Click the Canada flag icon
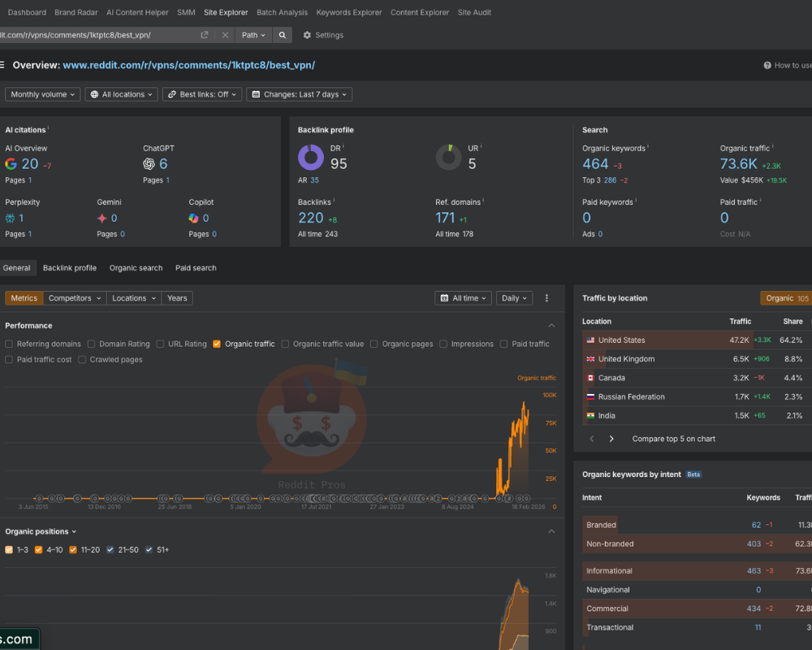 click(590, 379)
